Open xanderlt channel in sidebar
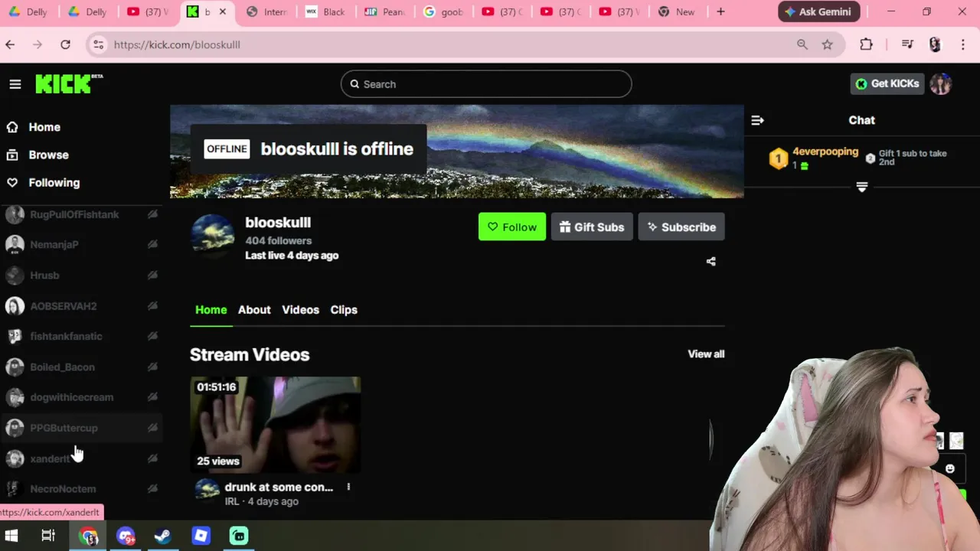The image size is (980, 551). (x=82, y=458)
